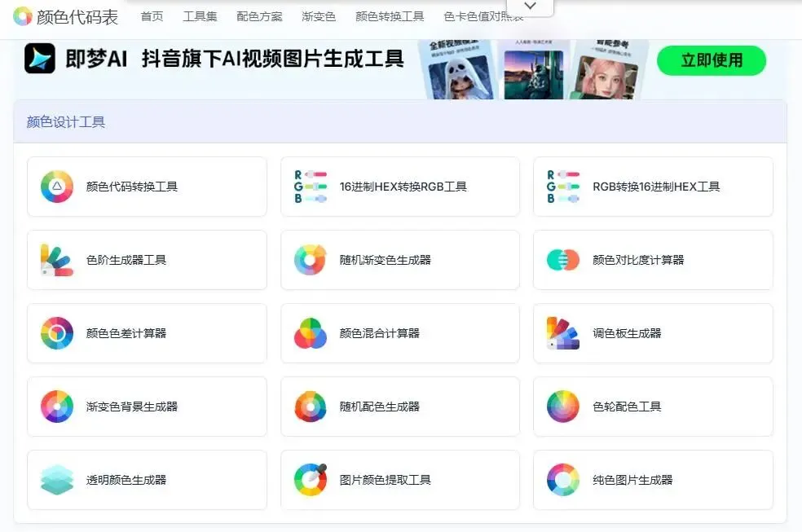The image size is (802, 532).
Task: Open the 颜色对比度计算器 icon
Action: (x=562, y=259)
